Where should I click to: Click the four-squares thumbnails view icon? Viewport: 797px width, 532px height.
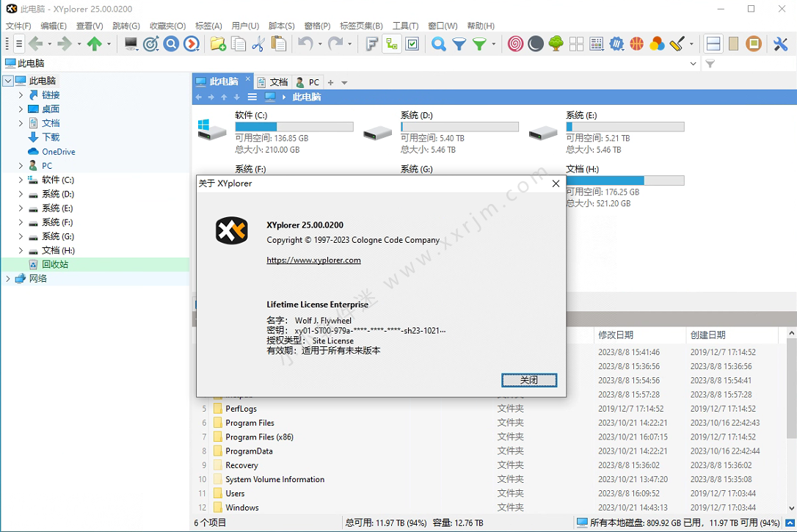(576, 44)
